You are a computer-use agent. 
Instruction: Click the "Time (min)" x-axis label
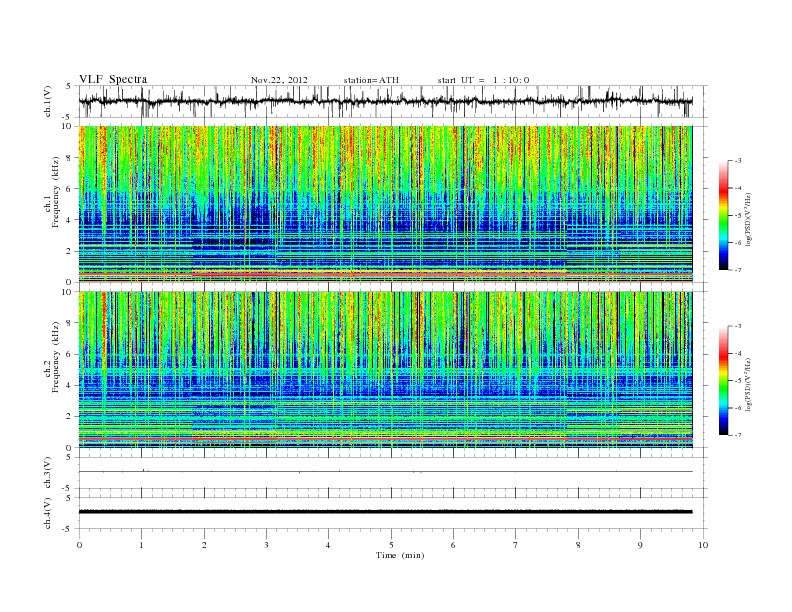pyautogui.click(x=400, y=555)
